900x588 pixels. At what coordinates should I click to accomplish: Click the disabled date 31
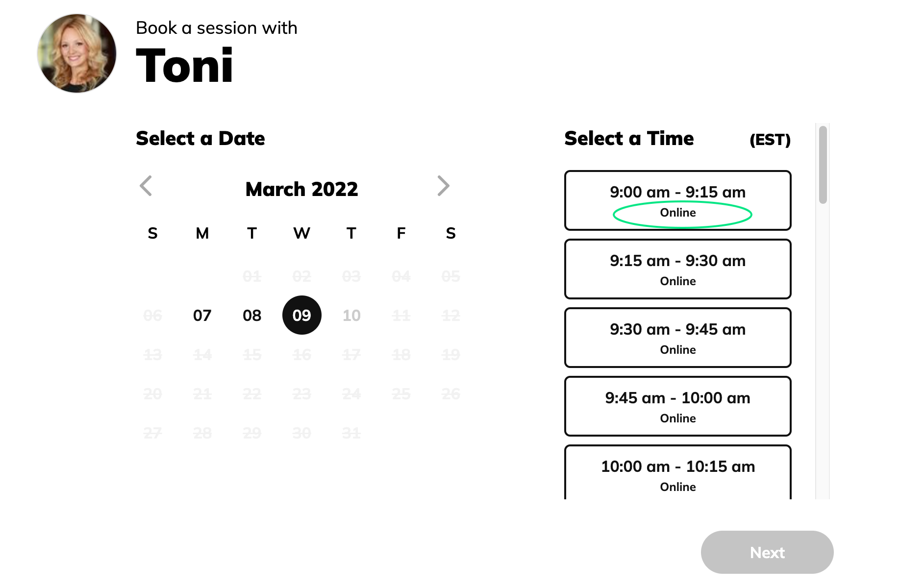[x=351, y=433]
